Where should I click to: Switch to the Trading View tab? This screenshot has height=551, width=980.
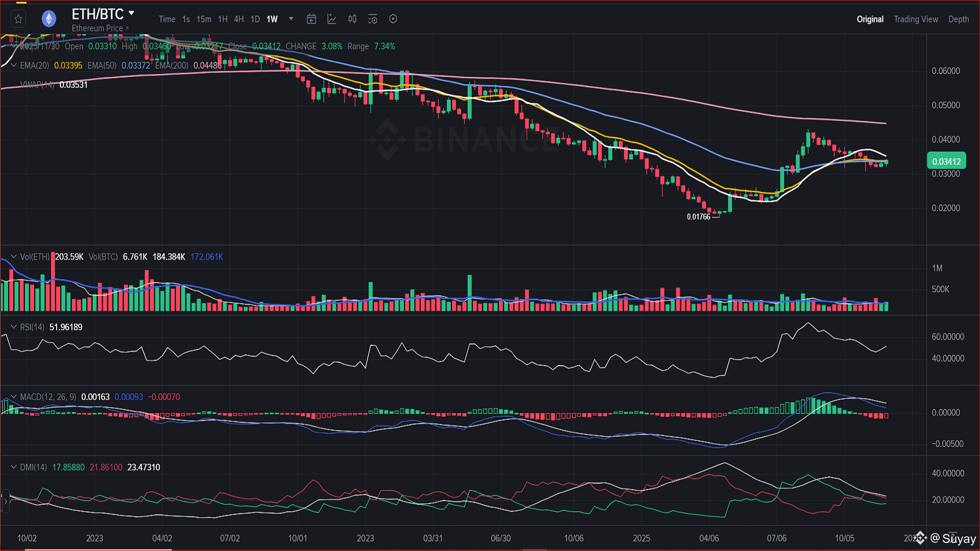(916, 19)
